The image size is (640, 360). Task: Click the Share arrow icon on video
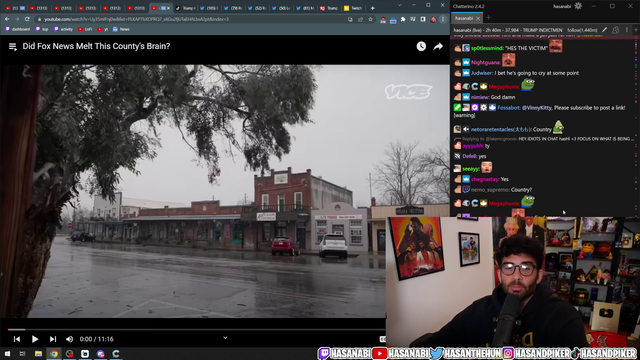(438, 47)
